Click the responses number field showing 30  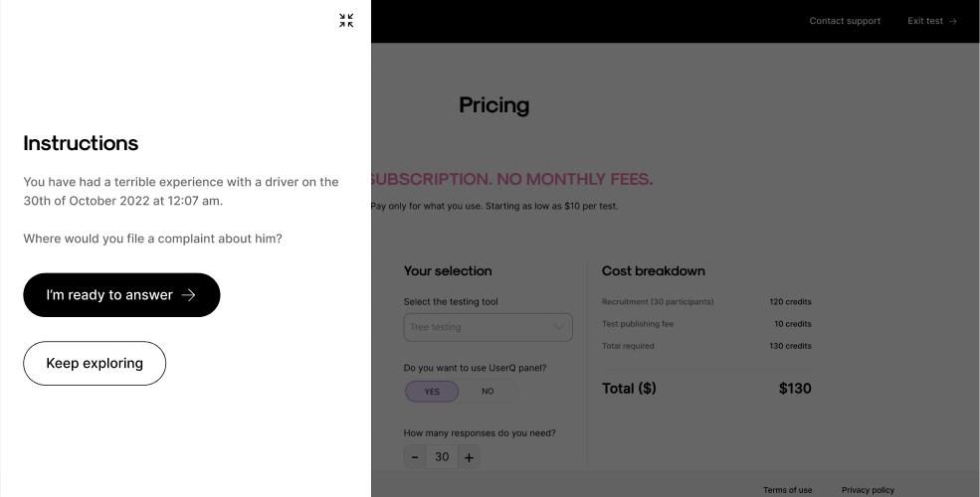[442, 457]
